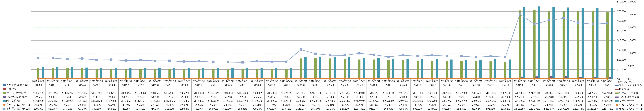
Task: Click the tall teal bar above 2021/03/31
Action: [x=612, y=44]
